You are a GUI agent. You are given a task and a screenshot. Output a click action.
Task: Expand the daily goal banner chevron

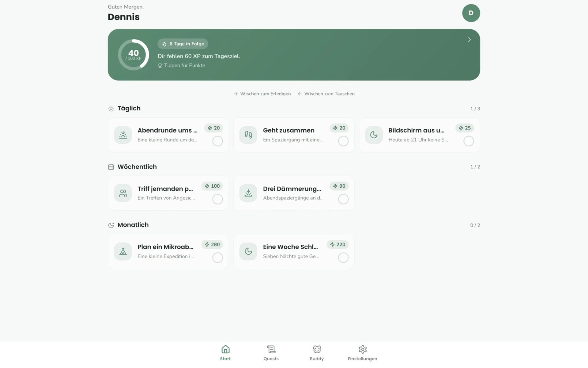[x=469, y=40]
